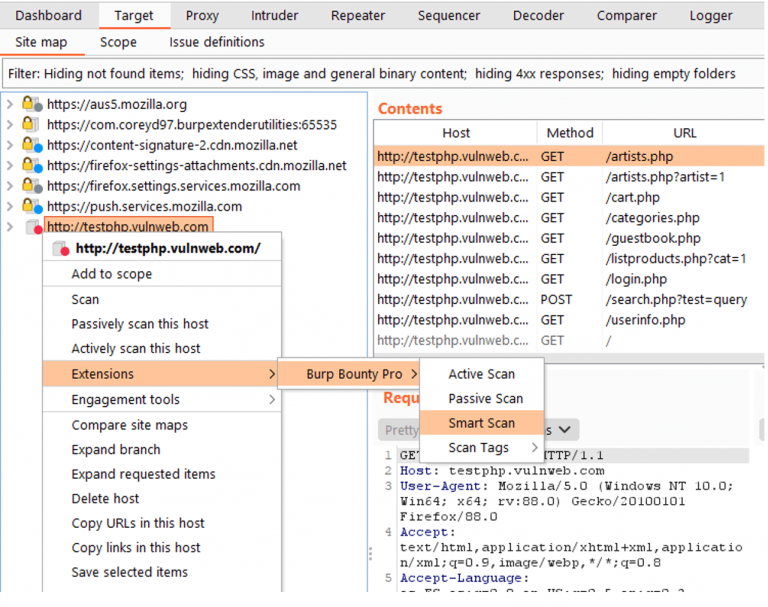Open the Repeater tab

(358, 16)
